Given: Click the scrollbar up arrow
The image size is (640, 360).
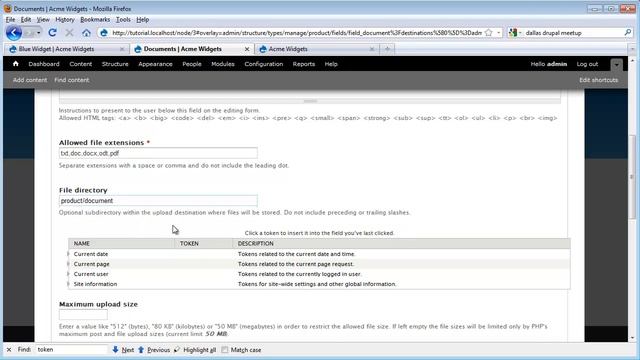Looking at the screenshot, I should (632, 60).
